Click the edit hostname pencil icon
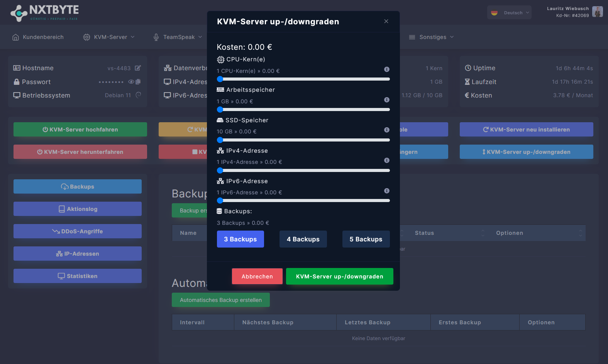 [138, 68]
